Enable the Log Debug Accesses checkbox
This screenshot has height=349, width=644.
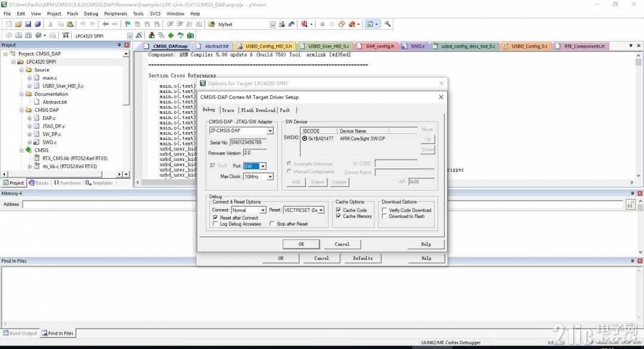[x=215, y=224]
